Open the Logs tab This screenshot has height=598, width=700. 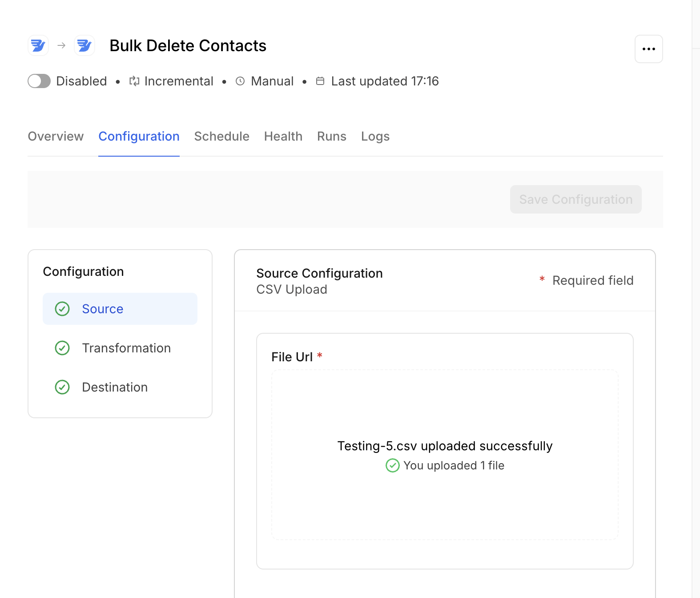(375, 136)
